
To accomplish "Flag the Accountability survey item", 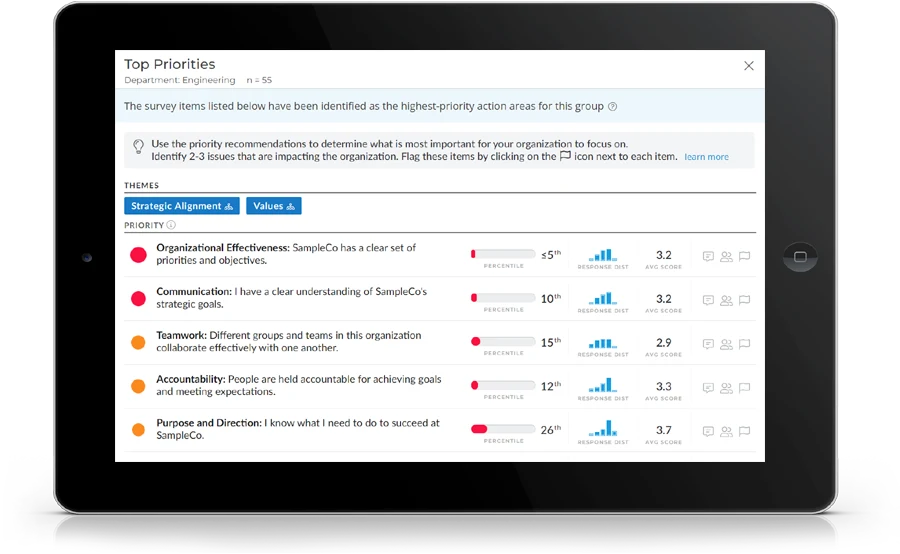I will [x=744, y=388].
